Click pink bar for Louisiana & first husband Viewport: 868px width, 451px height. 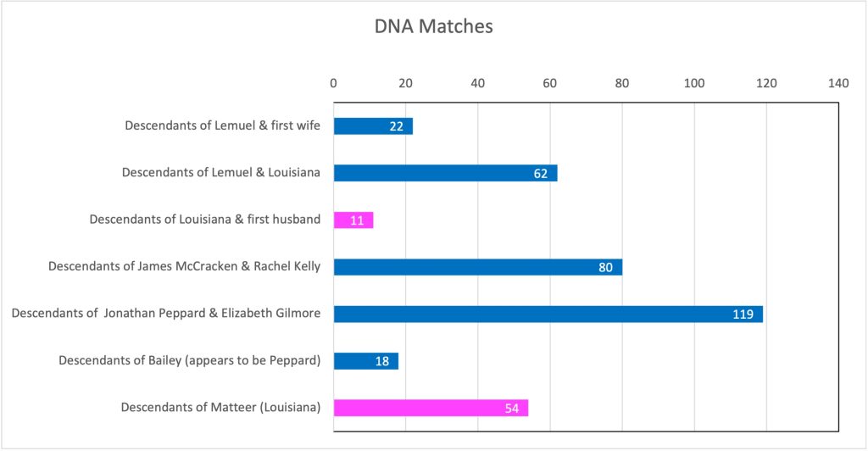353,220
